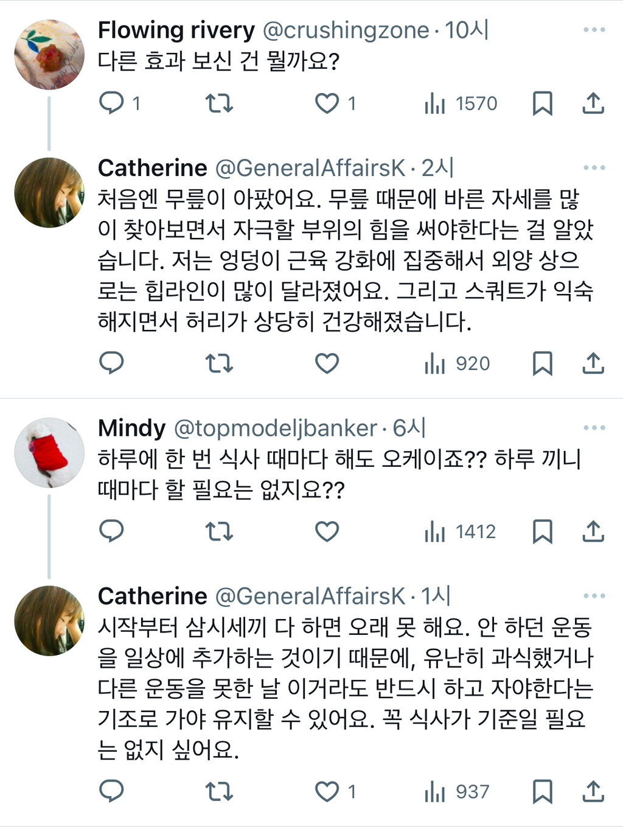Image resolution: width=623 pixels, height=840 pixels.
Task: Open the reply composer on Mindy's question
Action: click(x=112, y=531)
